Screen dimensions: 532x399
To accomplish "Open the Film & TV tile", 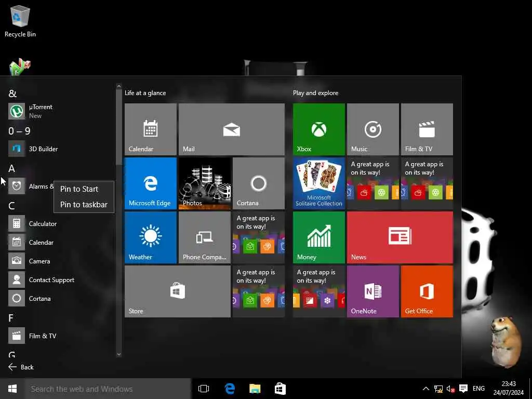I will 427,129.
